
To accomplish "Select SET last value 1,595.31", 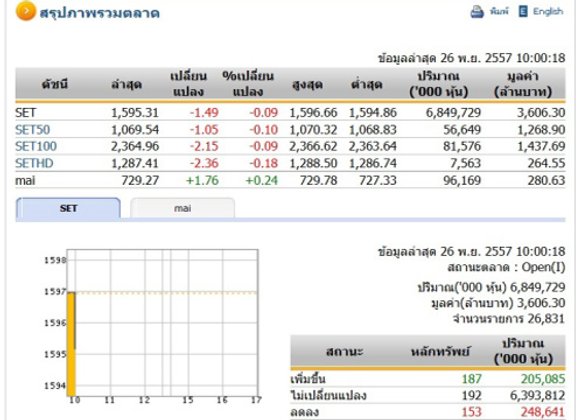I will click(135, 113).
